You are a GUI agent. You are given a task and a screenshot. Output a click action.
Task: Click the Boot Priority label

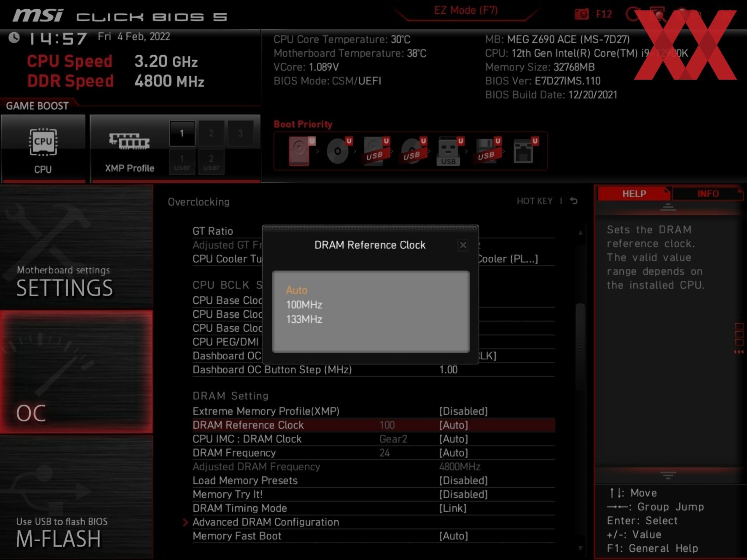[x=303, y=124]
